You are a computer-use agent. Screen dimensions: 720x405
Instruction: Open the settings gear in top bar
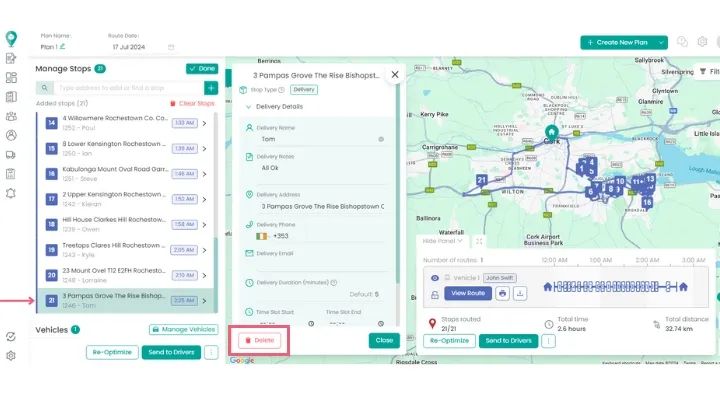703,42
